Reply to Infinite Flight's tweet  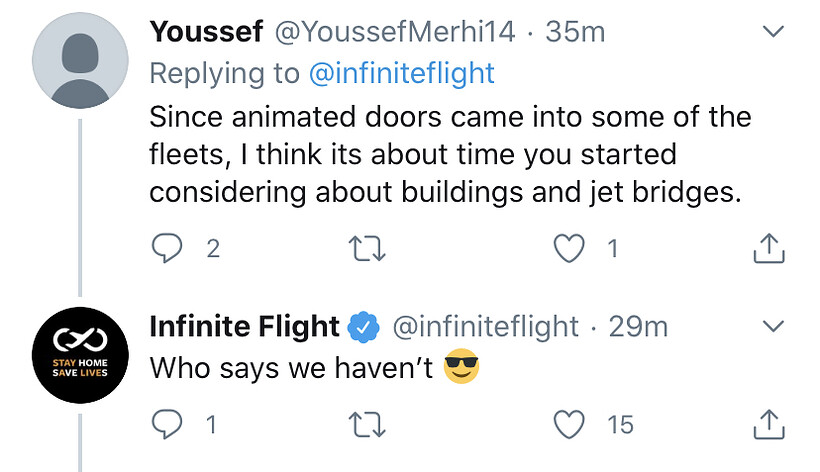point(166,425)
